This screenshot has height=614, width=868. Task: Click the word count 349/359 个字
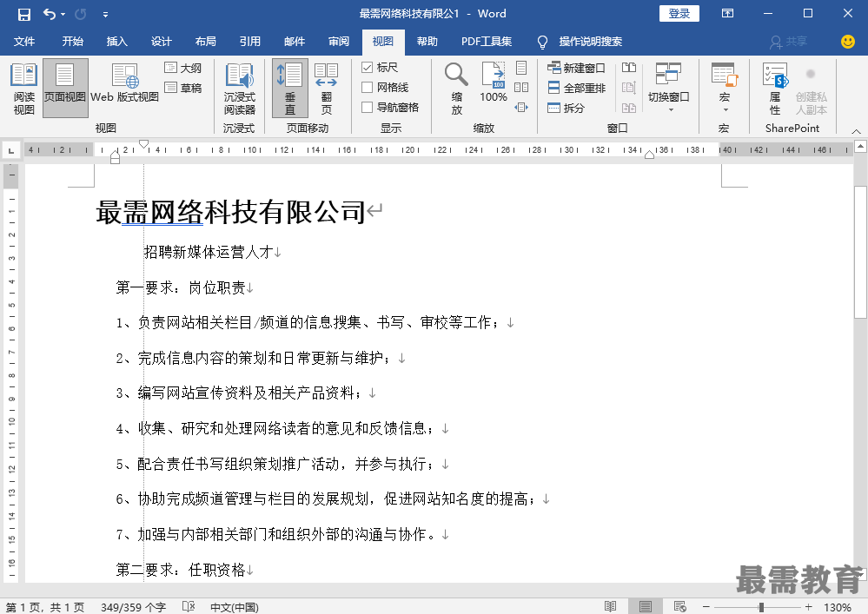pyautogui.click(x=134, y=607)
